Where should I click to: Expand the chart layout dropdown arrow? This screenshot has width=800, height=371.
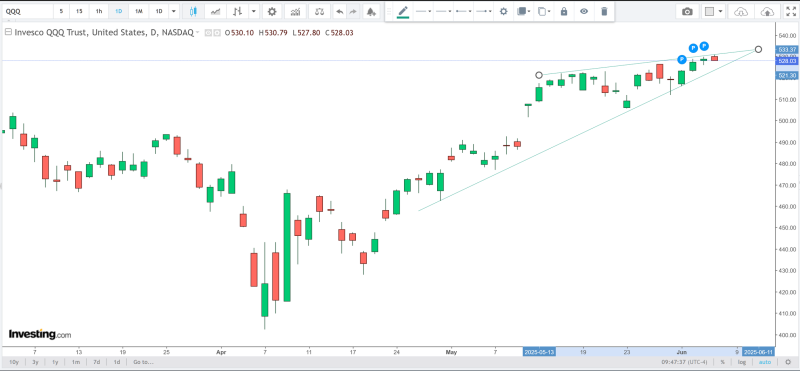coord(720,11)
